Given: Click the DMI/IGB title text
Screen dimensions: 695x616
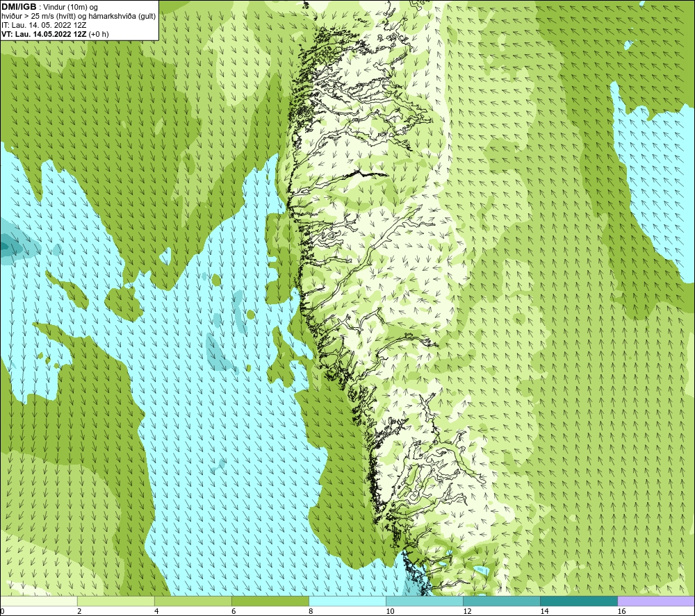Looking at the screenshot, I should (x=19, y=7).
